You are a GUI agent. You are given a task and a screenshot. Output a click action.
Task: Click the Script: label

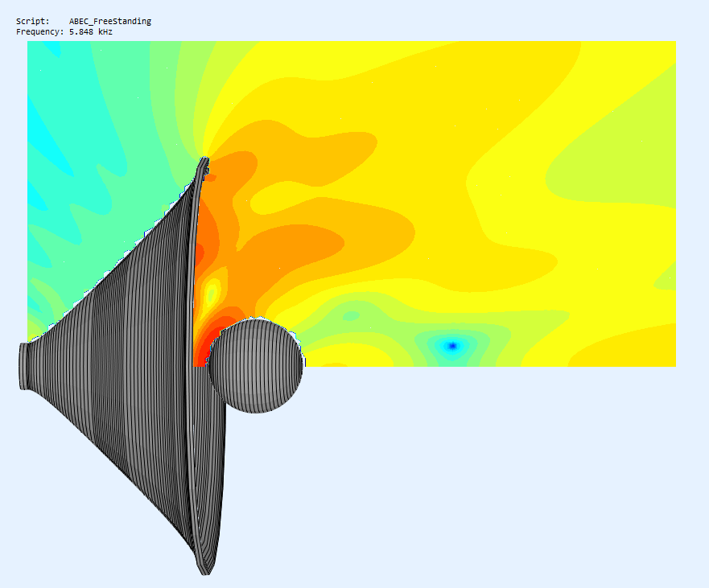tap(32, 21)
